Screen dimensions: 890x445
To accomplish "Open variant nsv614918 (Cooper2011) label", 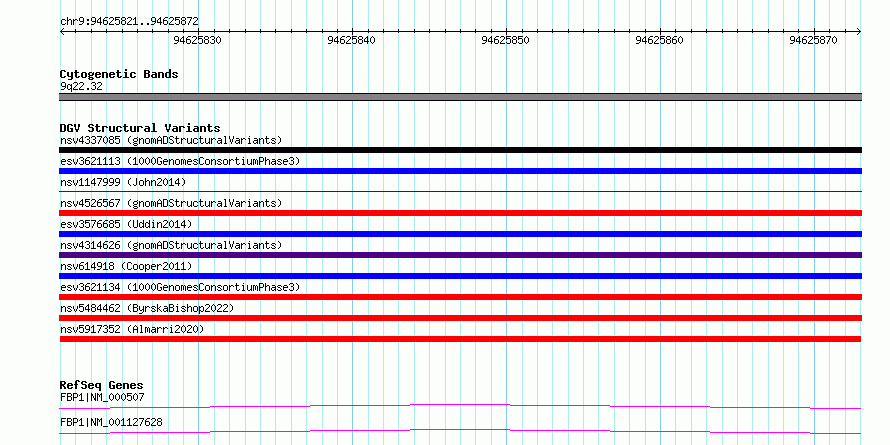I will (x=126, y=266).
